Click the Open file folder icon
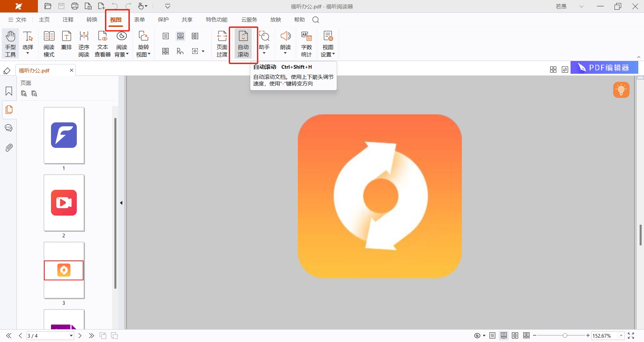The height and width of the screenshot is (342, 644). [48, 6]
